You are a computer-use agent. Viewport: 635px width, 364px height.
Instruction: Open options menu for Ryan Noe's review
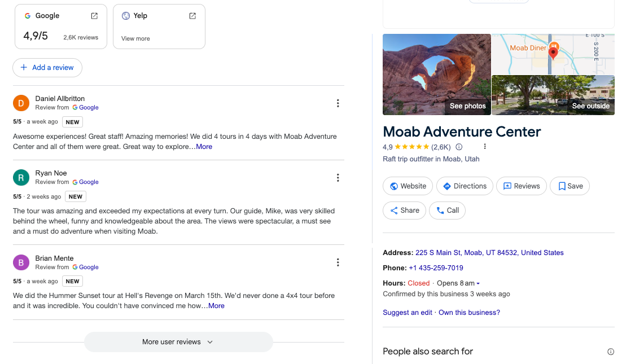pyautogui.click(x=338, y=178)
